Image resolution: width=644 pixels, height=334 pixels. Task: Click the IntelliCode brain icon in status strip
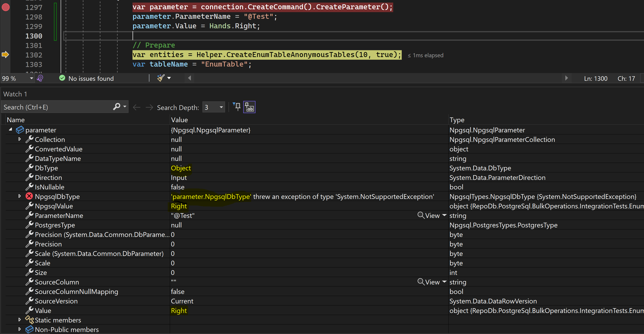pos(40,78)
